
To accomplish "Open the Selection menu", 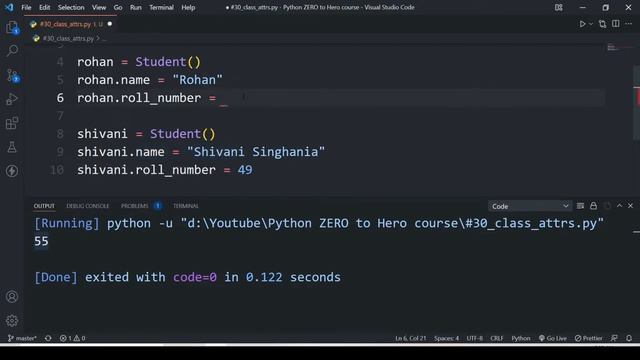I will [71, 7].
